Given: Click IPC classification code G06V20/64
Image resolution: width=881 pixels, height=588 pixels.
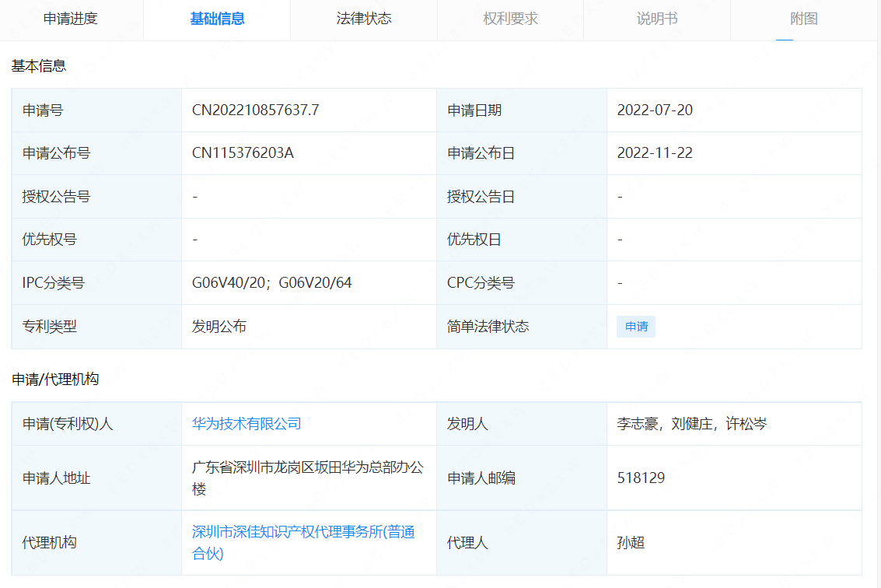Looking at the screenshot, I should pyautogui.click(x=316, y=282).
